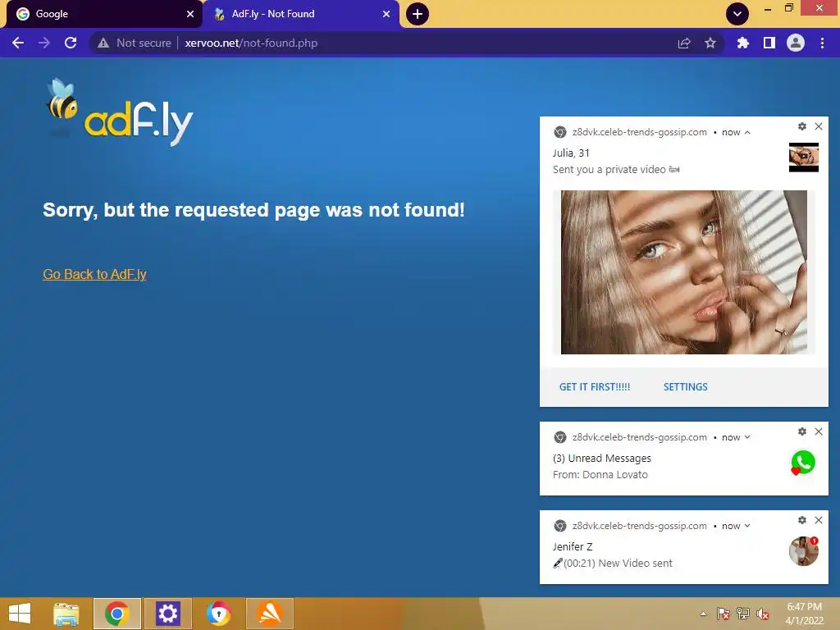840x630 pixels.
Task: Switch to the Google tab
Action: [102, 14]
